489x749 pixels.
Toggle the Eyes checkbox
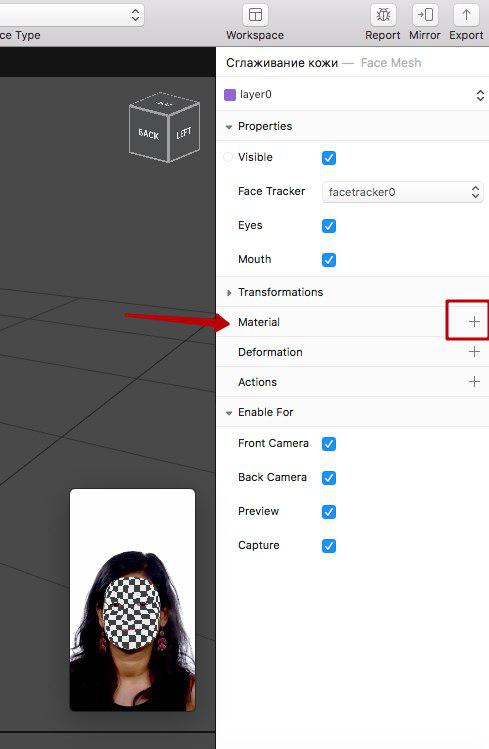[329, 225]
